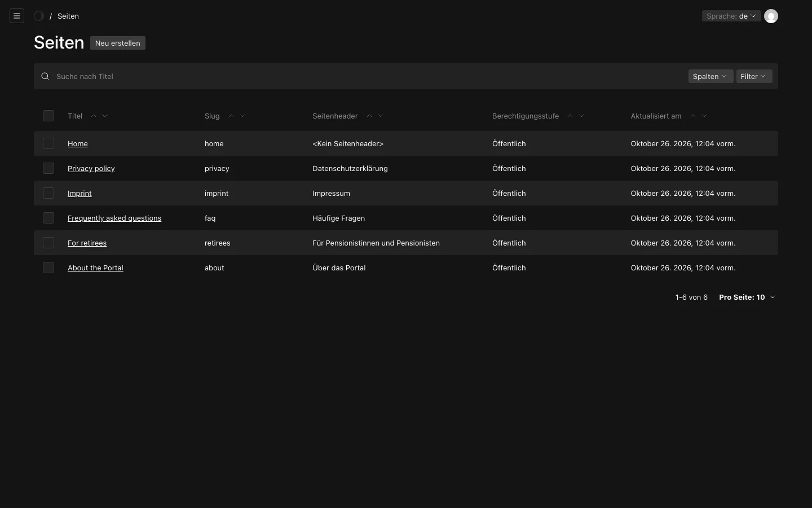
Task: Open the Privacy policy page link
Action: click(91, 168)
